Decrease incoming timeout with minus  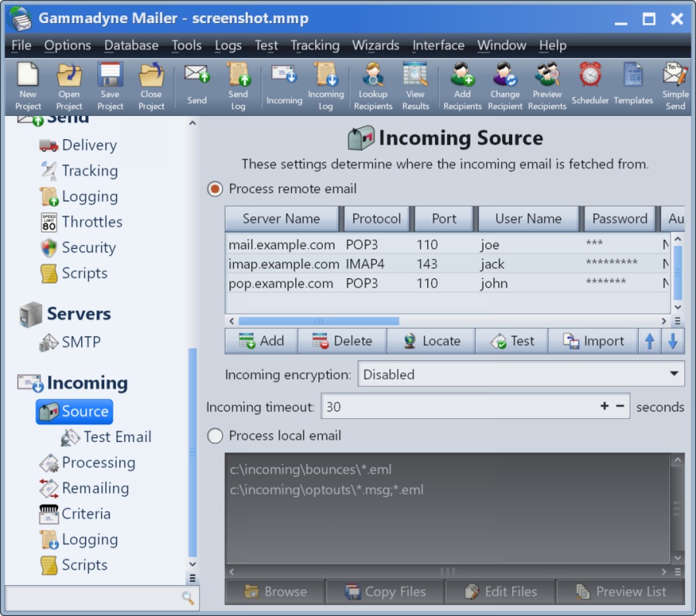[620, 406]
